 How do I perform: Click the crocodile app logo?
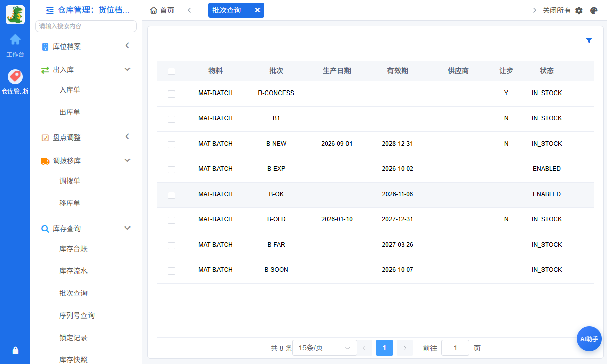point(15,15)
